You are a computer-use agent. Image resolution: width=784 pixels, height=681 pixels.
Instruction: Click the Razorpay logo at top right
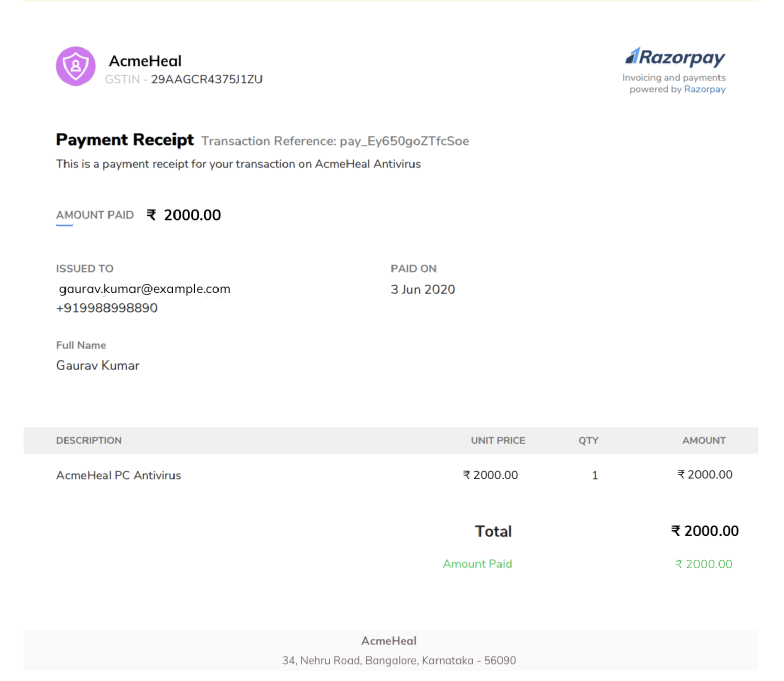pos(676,57)
